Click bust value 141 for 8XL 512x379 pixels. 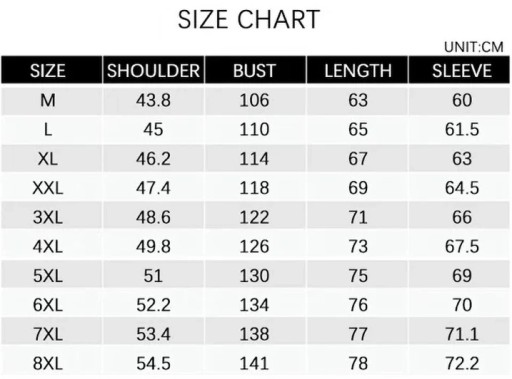pos(254,363)
